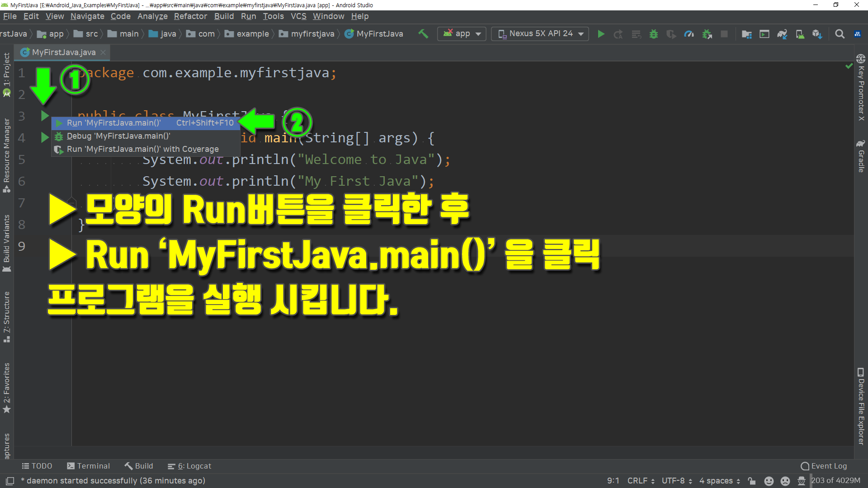Click the Make Project hammer icon
The width and height of the screenshot is (868, 488).
(423, 34)
